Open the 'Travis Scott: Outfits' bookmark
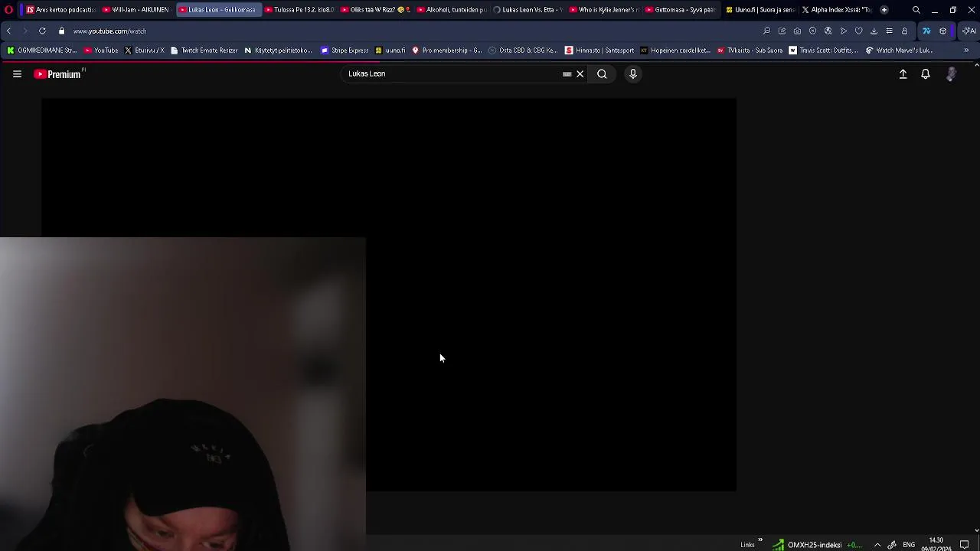 point(823,51)
